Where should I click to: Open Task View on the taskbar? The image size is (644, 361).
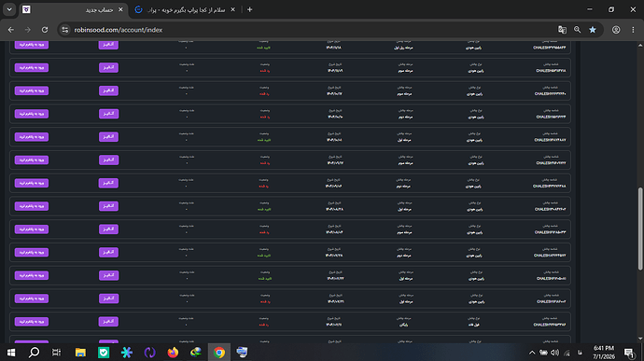(56, 353)
